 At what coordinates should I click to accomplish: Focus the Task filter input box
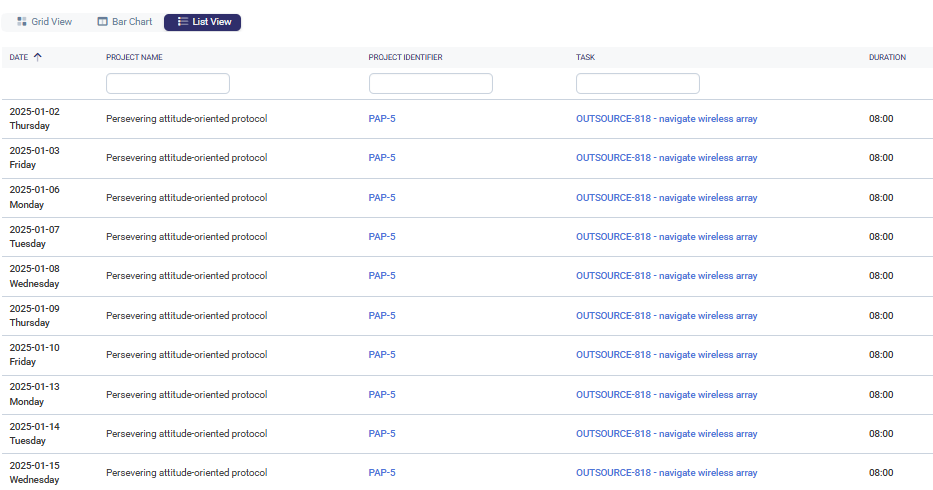(638, 84)
